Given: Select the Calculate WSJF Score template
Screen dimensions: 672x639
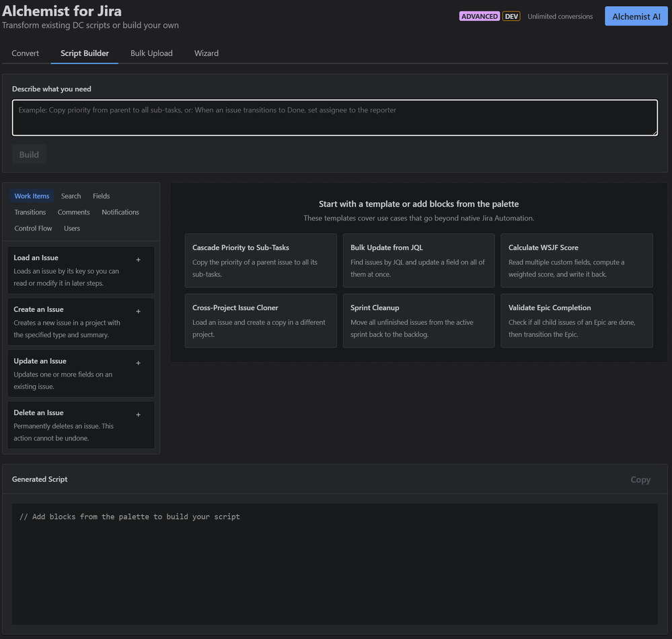Looking at the screenshot, I should 577,260.
